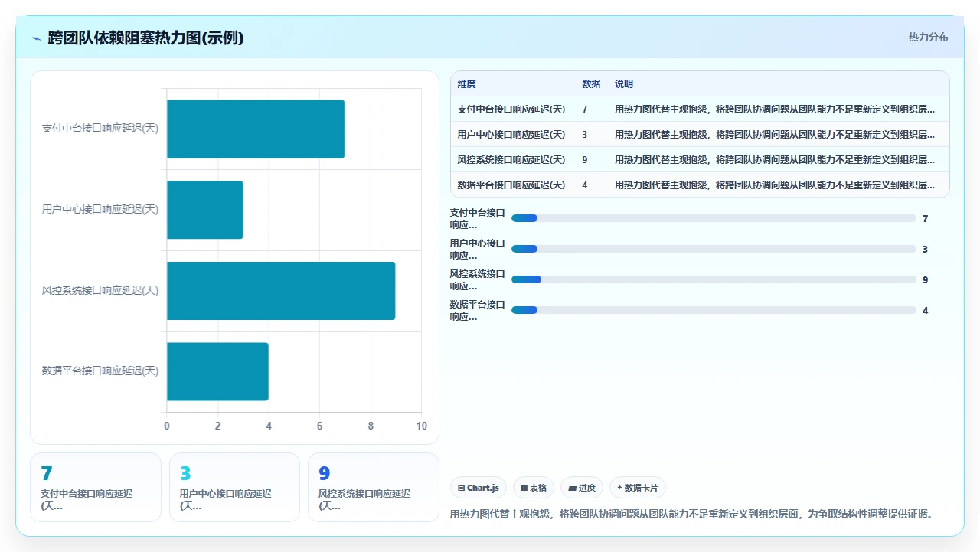The height and width of the screenshot is (552, 980).
Task: Open the stat card showing 7
Action: coord(96,487)
